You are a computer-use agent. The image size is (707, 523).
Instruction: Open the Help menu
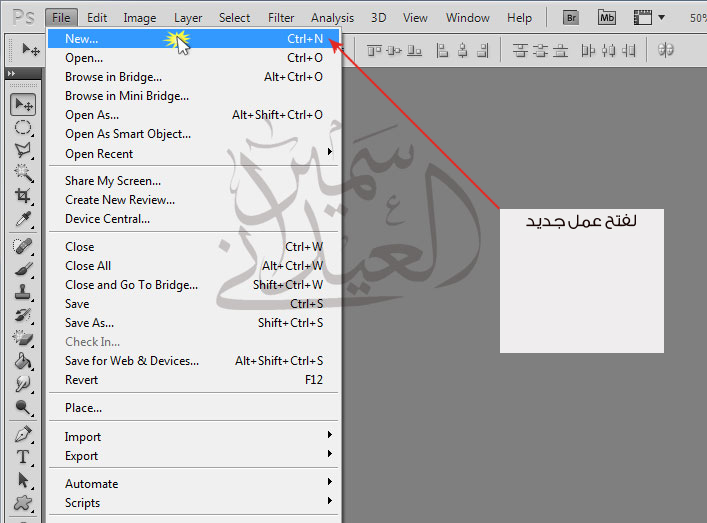(x=519, y=18)
